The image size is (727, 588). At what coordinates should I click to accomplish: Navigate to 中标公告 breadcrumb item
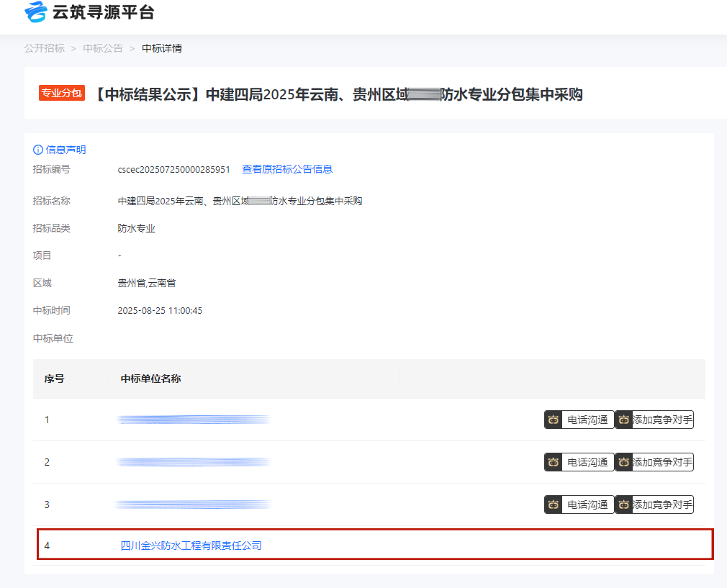coord(102,48)
